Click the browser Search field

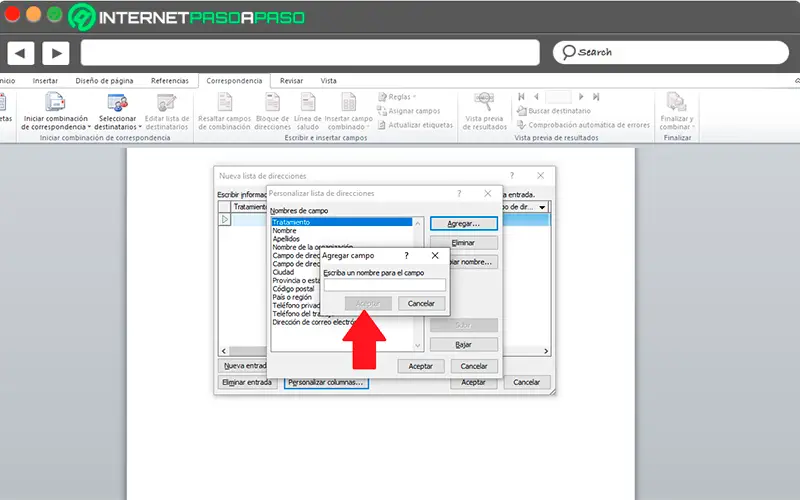click(671, 53)
